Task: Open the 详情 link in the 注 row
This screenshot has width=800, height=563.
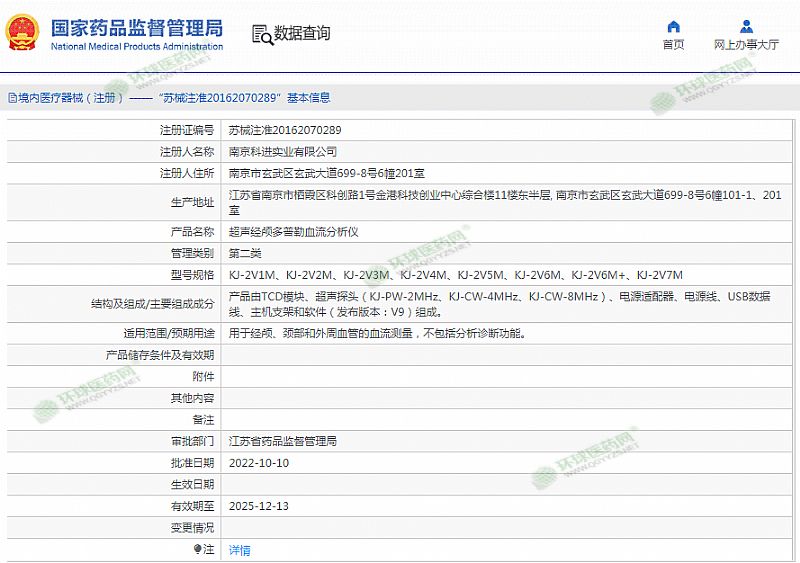Action: (240, 550)
